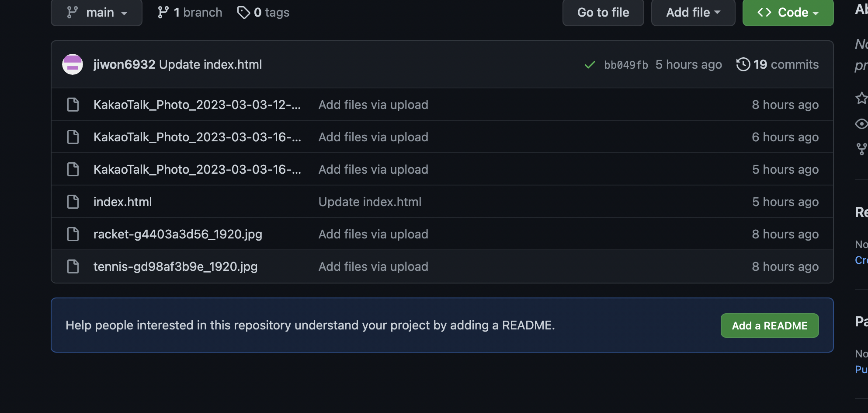Click the Go to file button
This screenshot has width=868, height=413.
click(603, 12)
